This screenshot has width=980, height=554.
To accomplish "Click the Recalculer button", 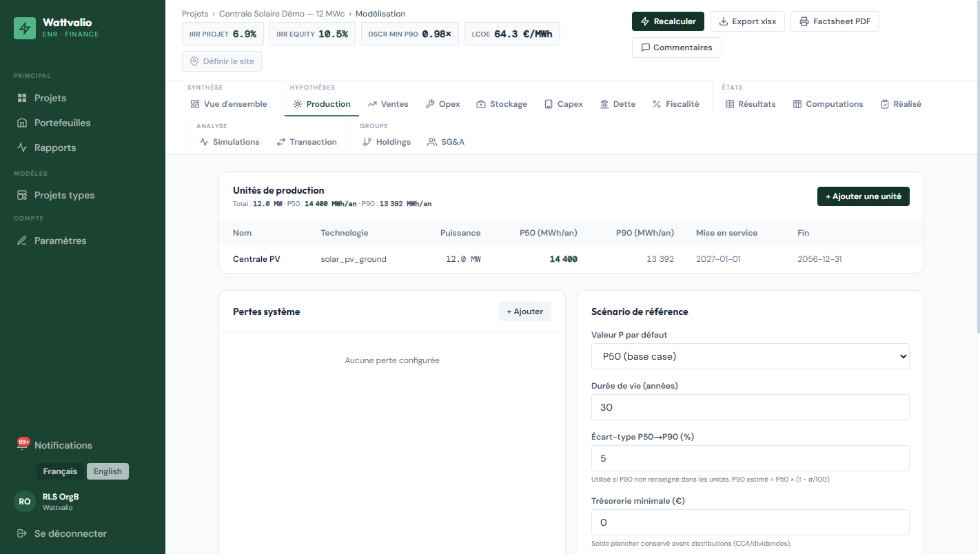I will (x=668, y=21).
